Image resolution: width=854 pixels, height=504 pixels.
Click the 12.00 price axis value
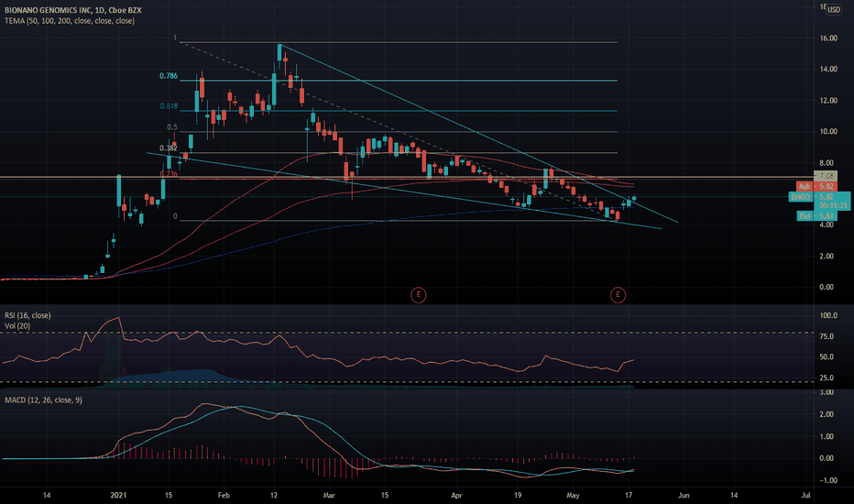(828, 101)
